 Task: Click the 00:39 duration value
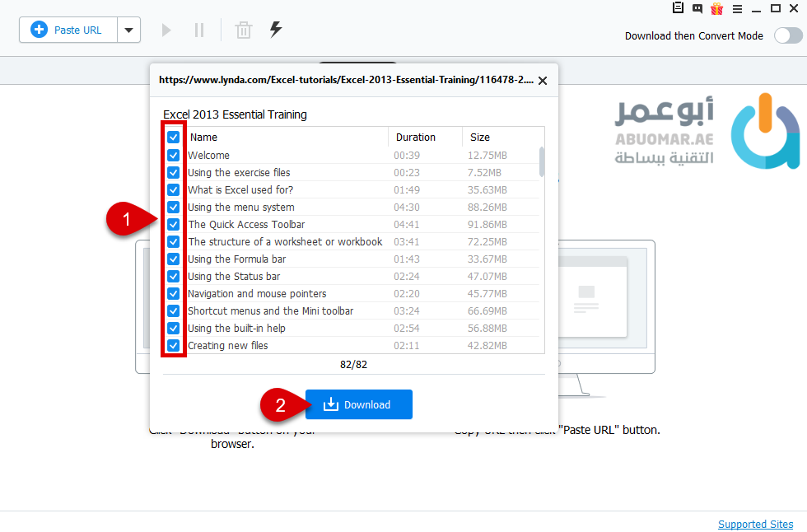407,155
